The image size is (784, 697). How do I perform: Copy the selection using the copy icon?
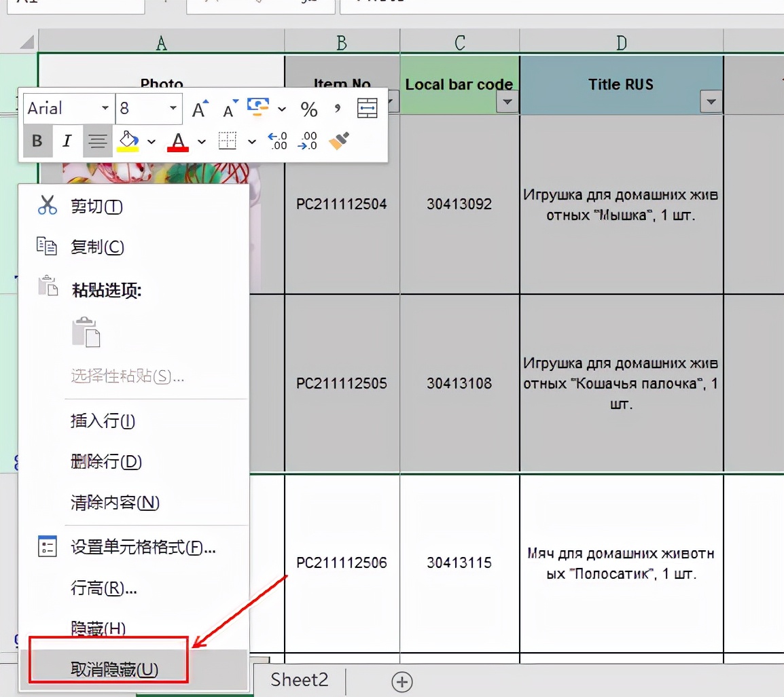pyautogui.click(x=48, y=247)
